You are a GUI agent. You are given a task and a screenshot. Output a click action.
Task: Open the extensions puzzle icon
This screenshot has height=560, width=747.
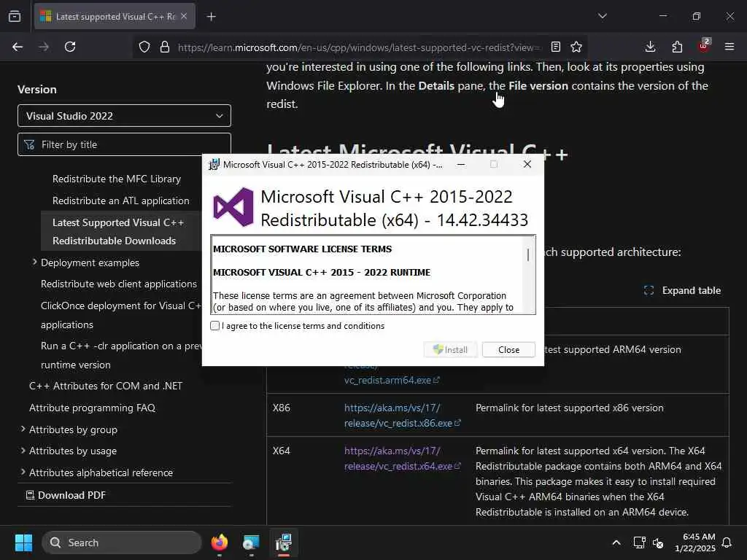pyautogui.click(x=677, y=47)
